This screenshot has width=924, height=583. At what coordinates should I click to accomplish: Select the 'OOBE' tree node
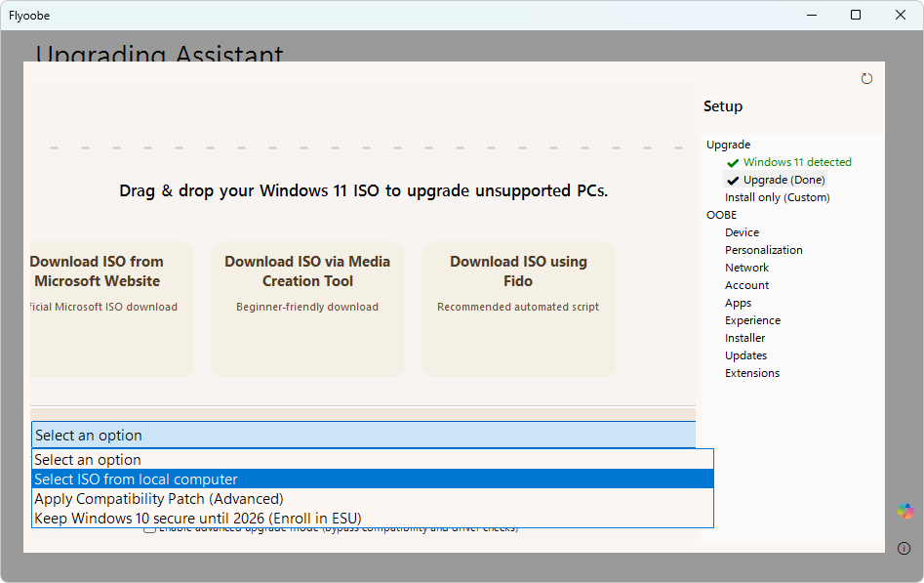(x=721, y=215)
